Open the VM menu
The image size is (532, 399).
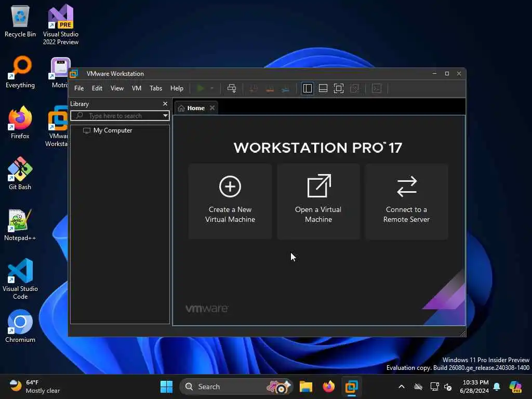137,88
